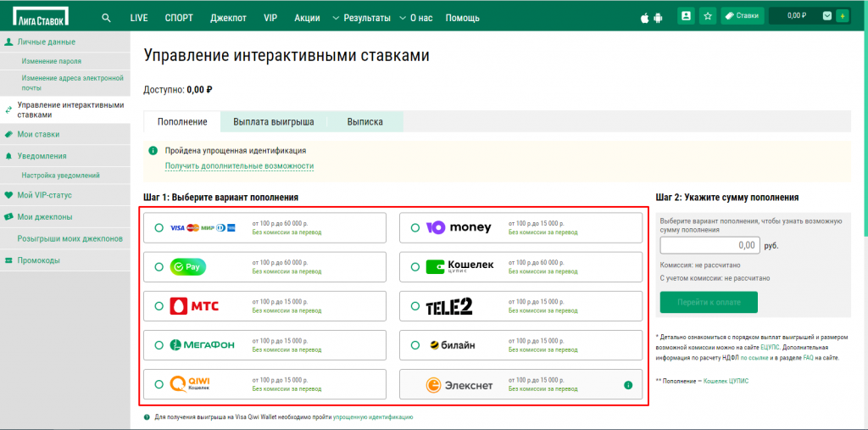
Task: Click the favorites star icon
Action: (x=708, y=15)
